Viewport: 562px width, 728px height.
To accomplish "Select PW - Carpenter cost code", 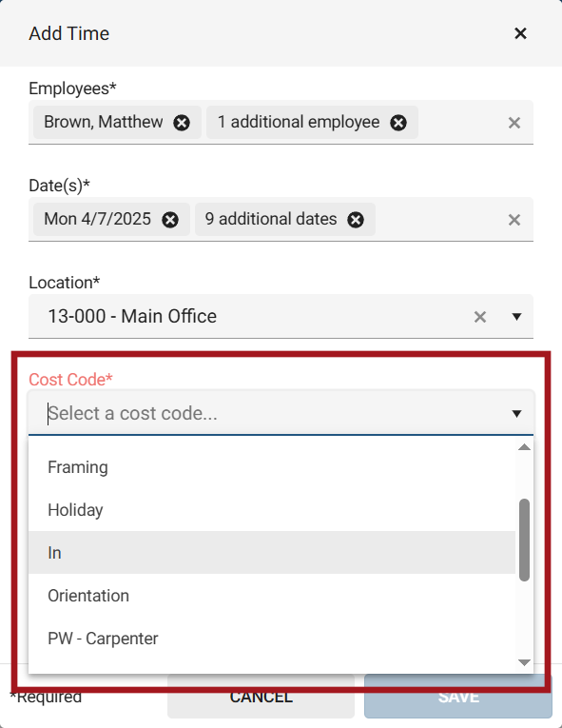I will click(272, 638).
